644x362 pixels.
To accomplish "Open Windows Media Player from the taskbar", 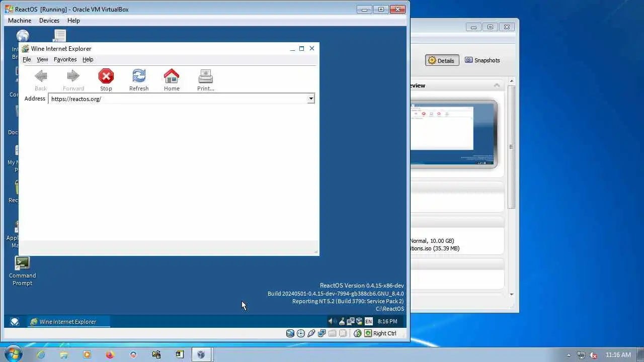I will coord(87,354).
